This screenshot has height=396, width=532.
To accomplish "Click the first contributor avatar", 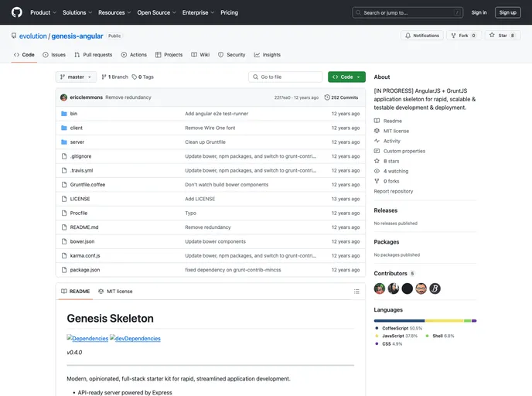I will [x=380, y=288].
